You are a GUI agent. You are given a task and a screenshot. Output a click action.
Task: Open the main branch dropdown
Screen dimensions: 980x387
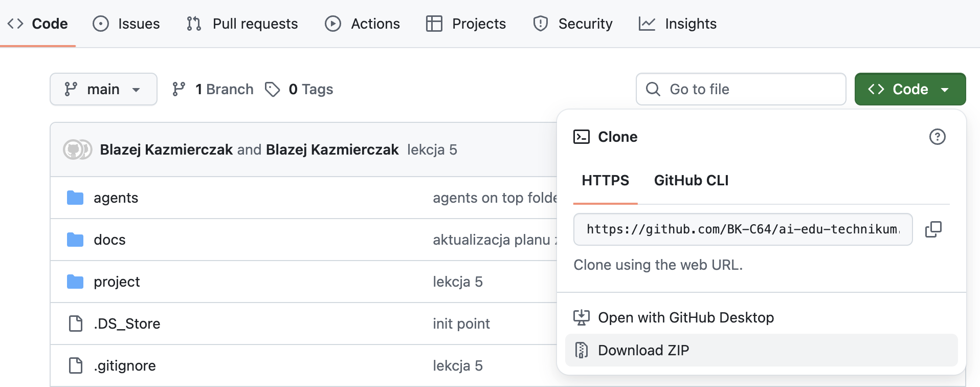pyautogui.click(x=103, y=89)
